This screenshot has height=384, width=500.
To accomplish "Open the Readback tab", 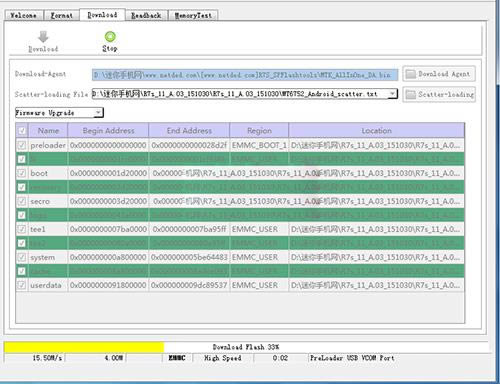I will (146, 15).
